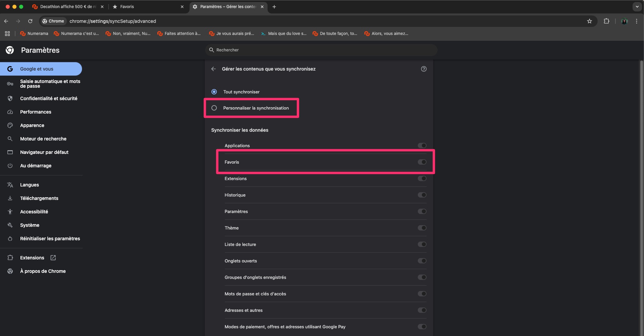
Task: Open Saisie automatique et mots de passe
Action: tap(41, 84)
